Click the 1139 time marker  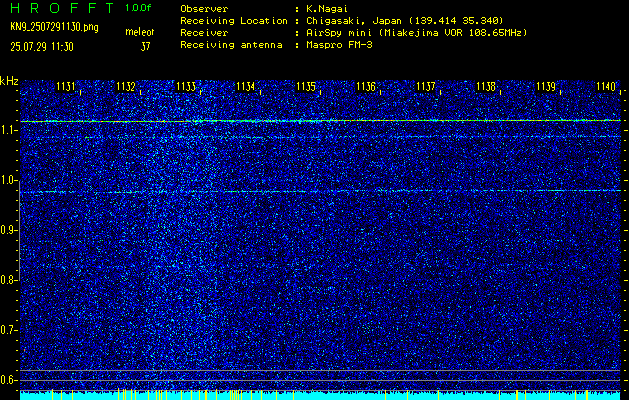(546, 86)
